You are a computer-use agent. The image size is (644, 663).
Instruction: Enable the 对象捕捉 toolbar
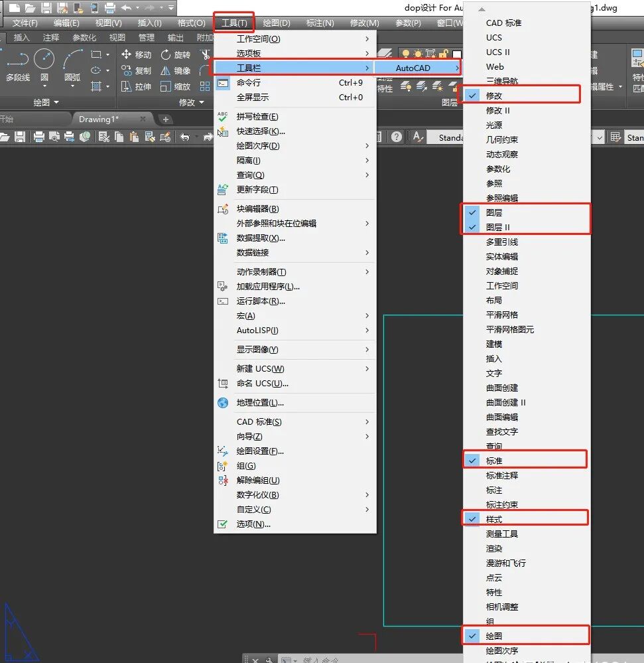(x=527, y=271)
